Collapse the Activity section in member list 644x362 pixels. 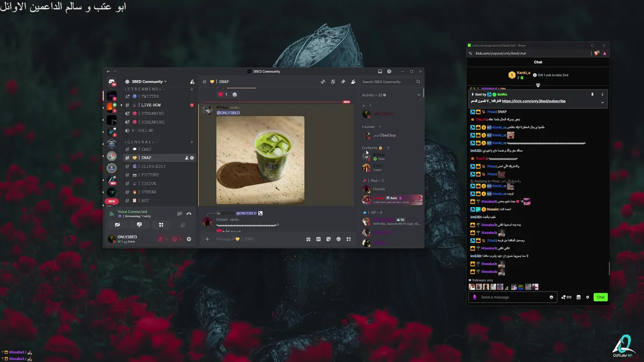point(418,95)
